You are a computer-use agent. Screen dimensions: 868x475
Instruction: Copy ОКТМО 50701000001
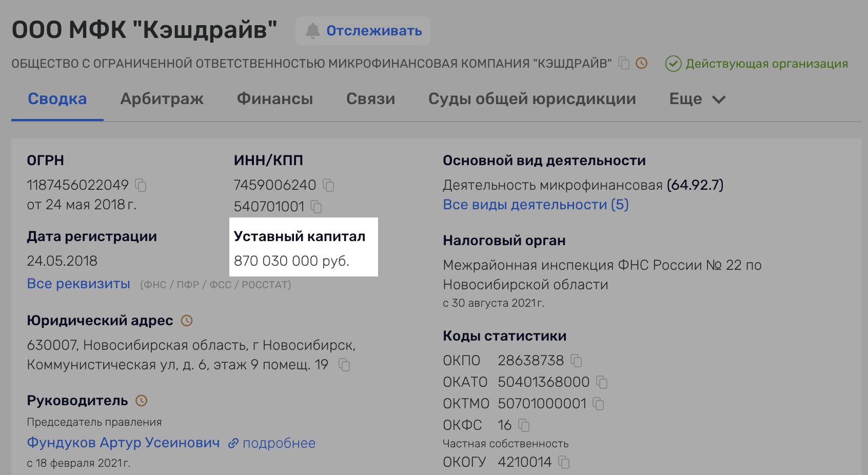pos(598,404)
